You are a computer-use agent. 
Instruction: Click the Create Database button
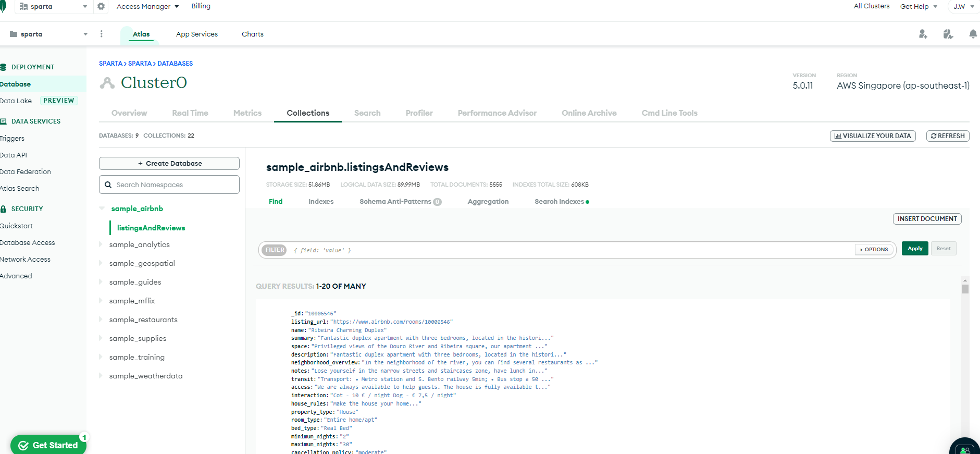(x=169, y=164)
